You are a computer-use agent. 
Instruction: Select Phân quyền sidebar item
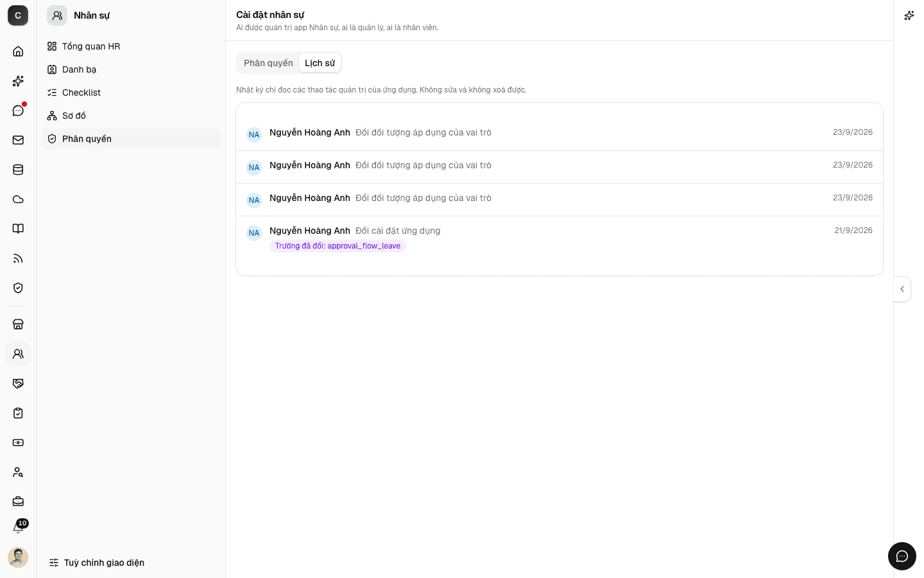coord(131,139)
